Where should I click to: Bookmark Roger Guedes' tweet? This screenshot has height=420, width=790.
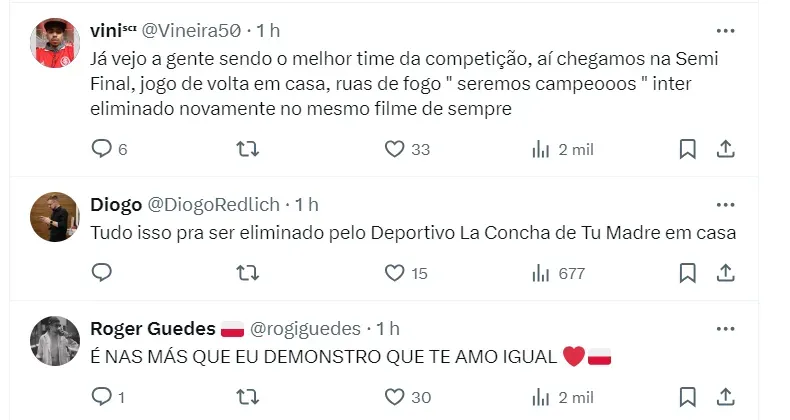(688, 396)
